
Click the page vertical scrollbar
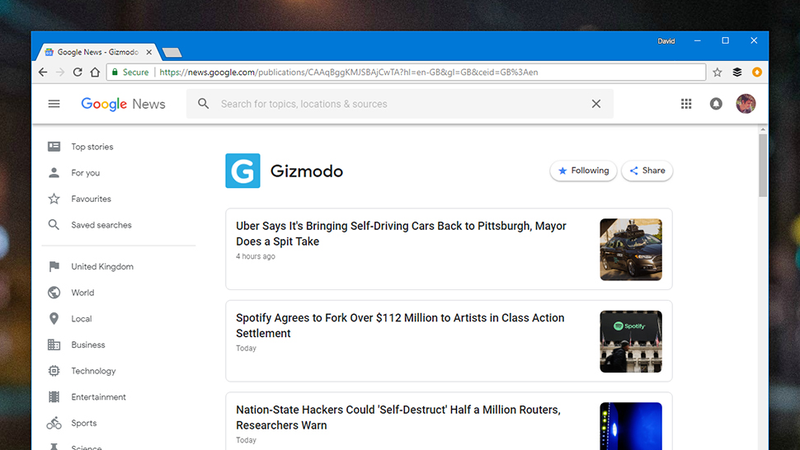(x=763, y=166)
